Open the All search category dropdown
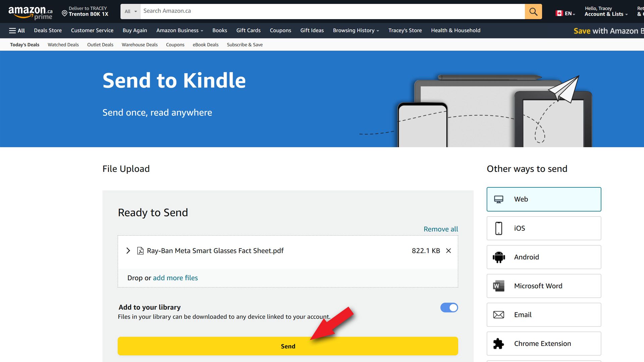This screenshot has height=362, width=644. (x=130, y=11)
